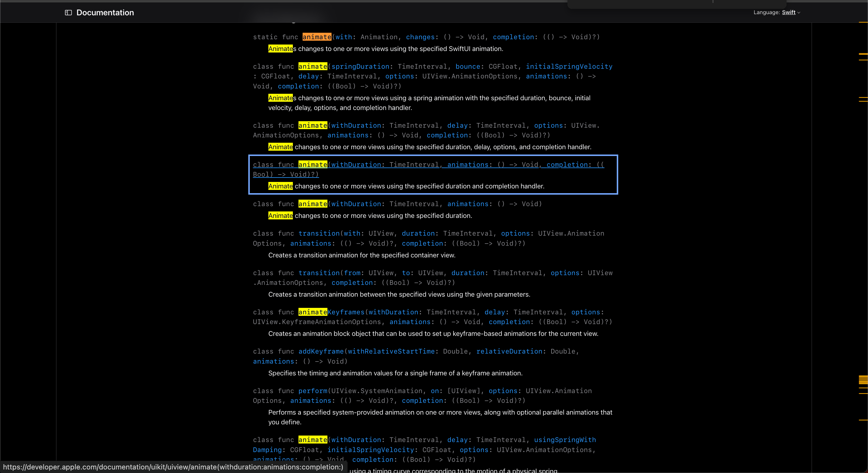
Task: Click the lowest search marker in scrollbar
Action: [863, 420]
